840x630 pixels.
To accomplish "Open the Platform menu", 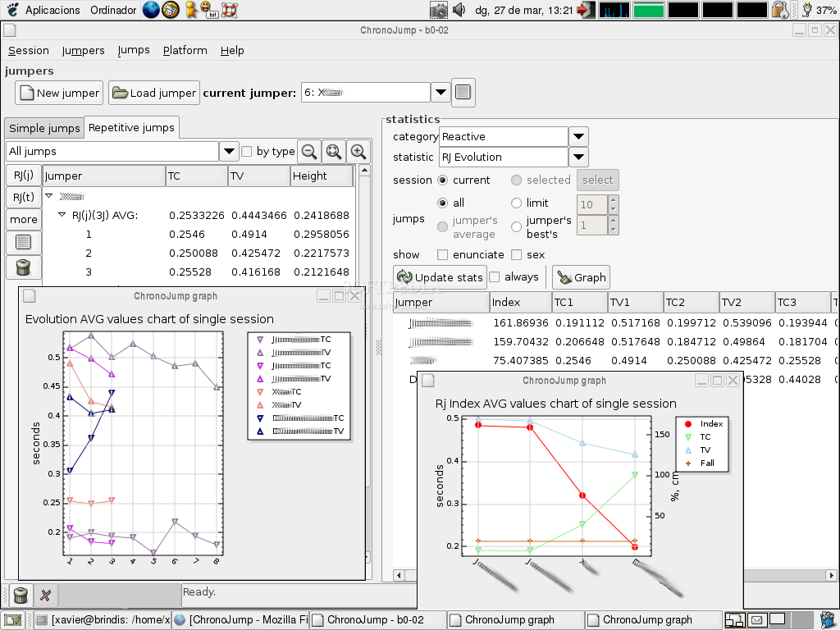I will pyautogui.click(x=185, y=50).
